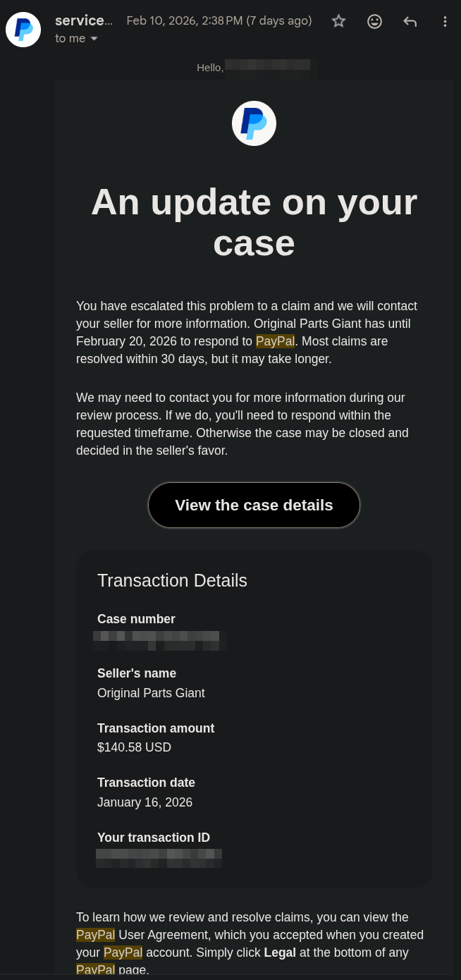Click the "An update on your case" heading
Image resolution: width=461 pixels, height=980 pixels.
(x=254, y=222)
